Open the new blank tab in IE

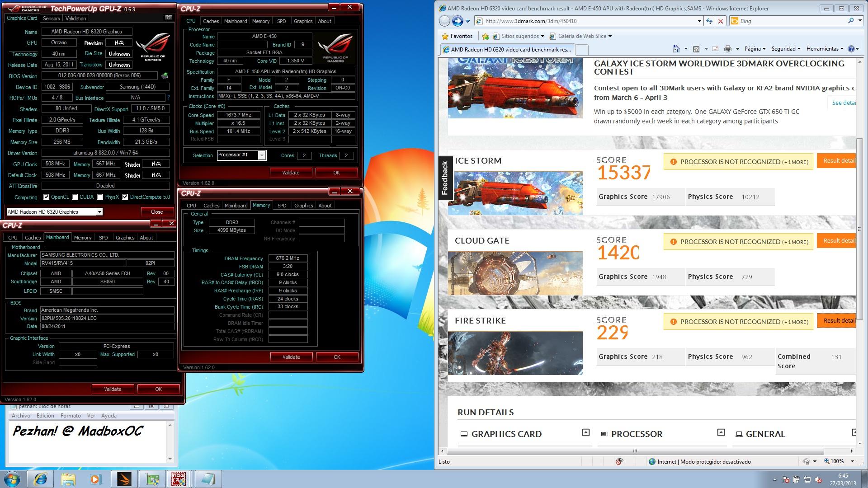(582, 50)
